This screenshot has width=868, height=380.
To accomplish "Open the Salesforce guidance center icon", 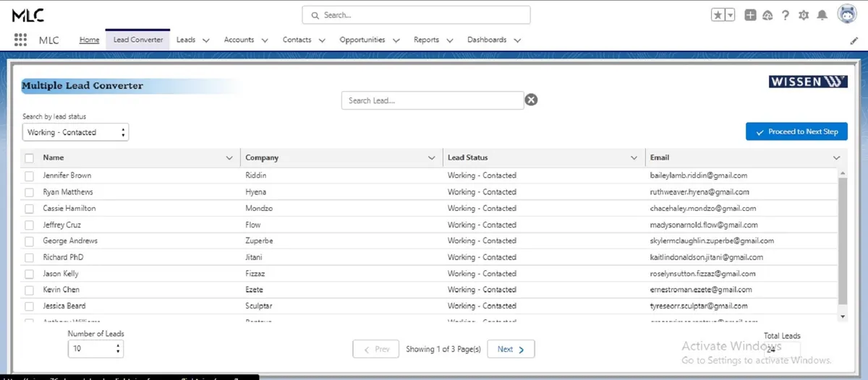I will coord(768,15).
